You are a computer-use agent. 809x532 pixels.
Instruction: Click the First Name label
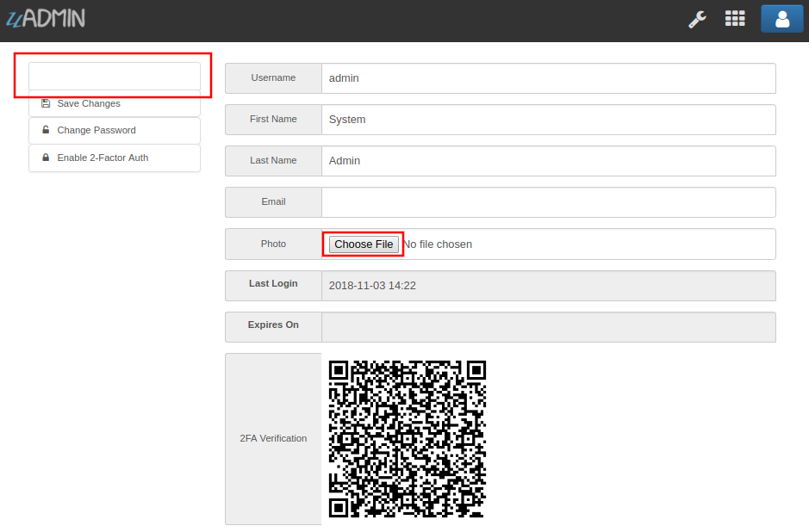(x=273, y=119)
